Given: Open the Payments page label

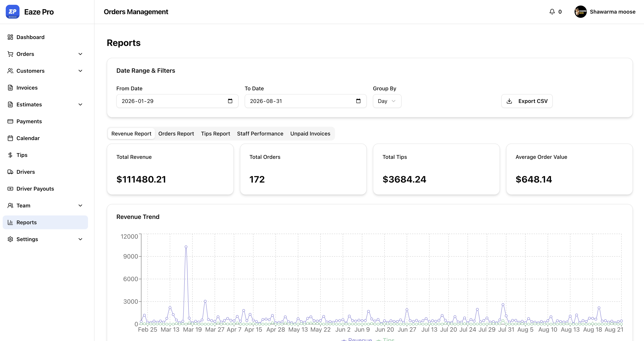Looking at the screenshot, I should tap(29, 121).
